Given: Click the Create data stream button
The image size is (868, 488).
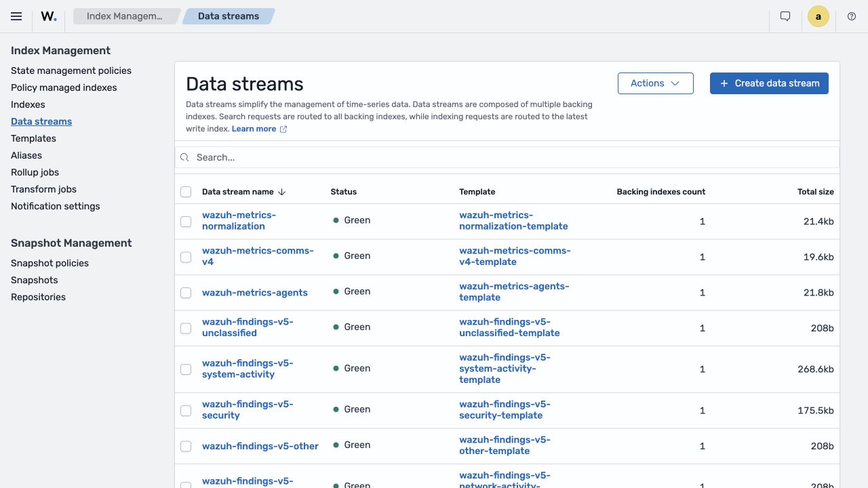Looking at the screenshot, I should pos(769,83).
